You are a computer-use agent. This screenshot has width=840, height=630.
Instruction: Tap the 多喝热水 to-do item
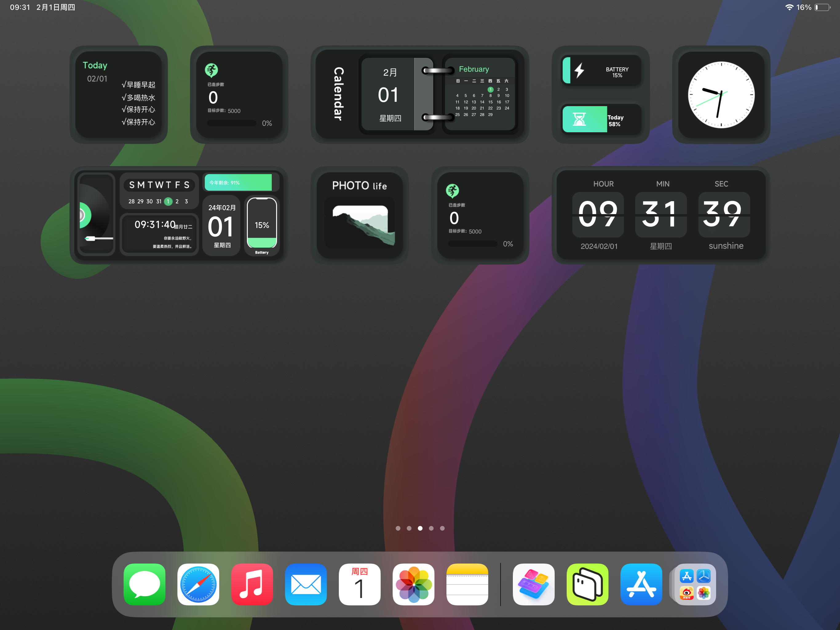(138, 98)
